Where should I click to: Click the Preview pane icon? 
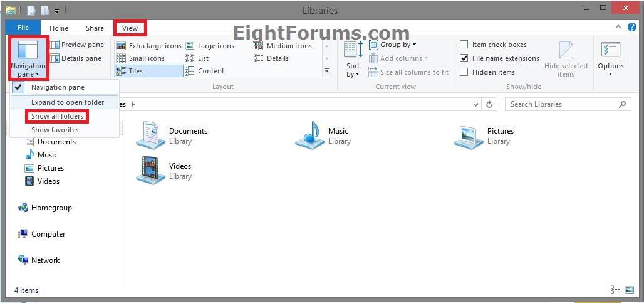[x=55, y=45]
